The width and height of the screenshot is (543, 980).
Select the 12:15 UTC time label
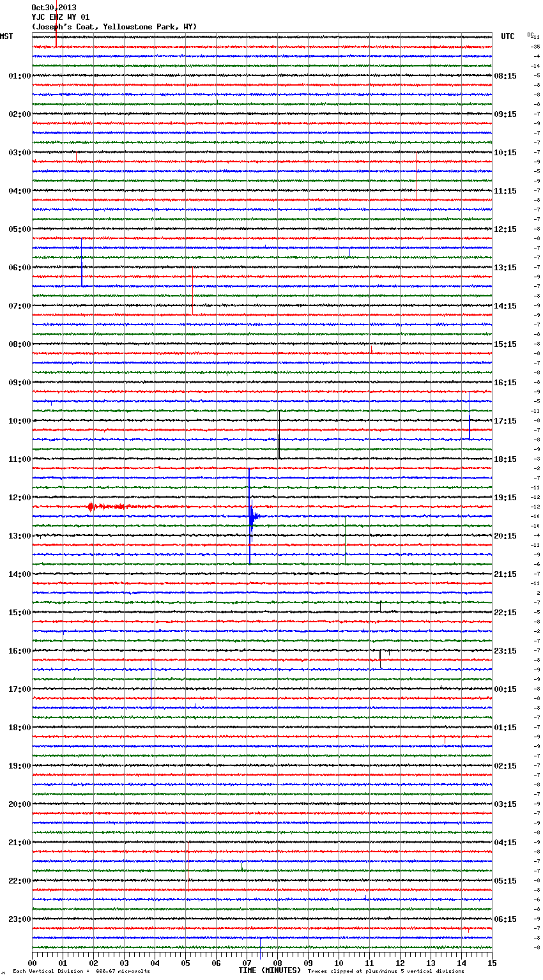point(505,229)
